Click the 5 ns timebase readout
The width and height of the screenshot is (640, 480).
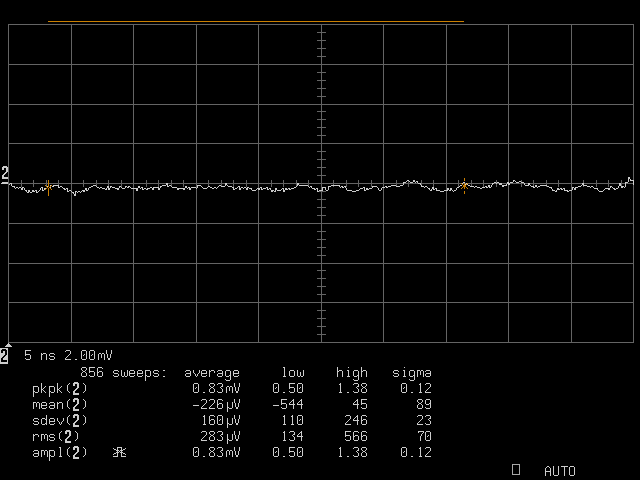40,356
